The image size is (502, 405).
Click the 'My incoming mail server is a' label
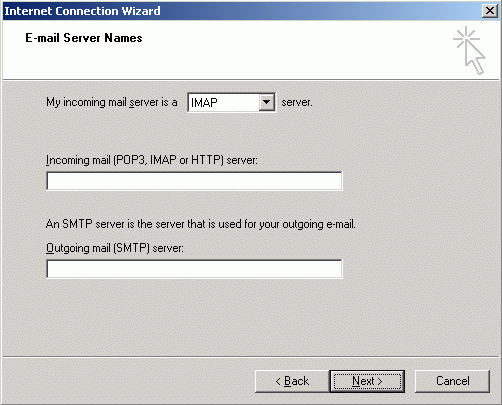[x=112, y=102]
